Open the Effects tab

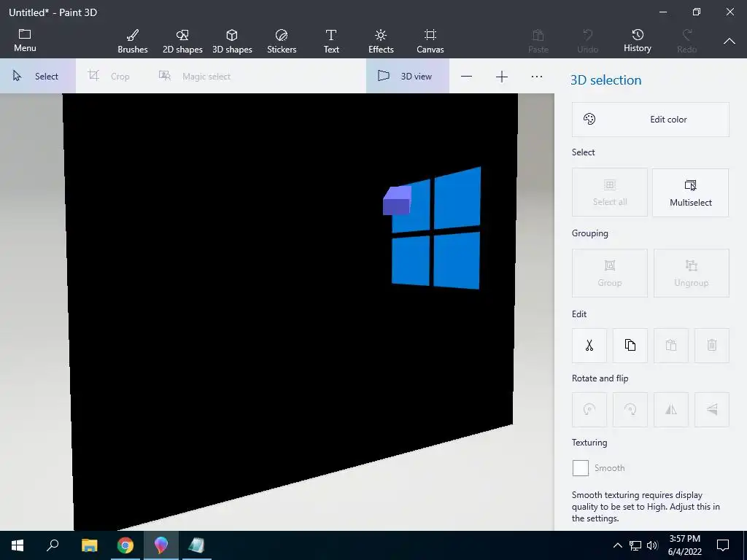coord(381,41)
